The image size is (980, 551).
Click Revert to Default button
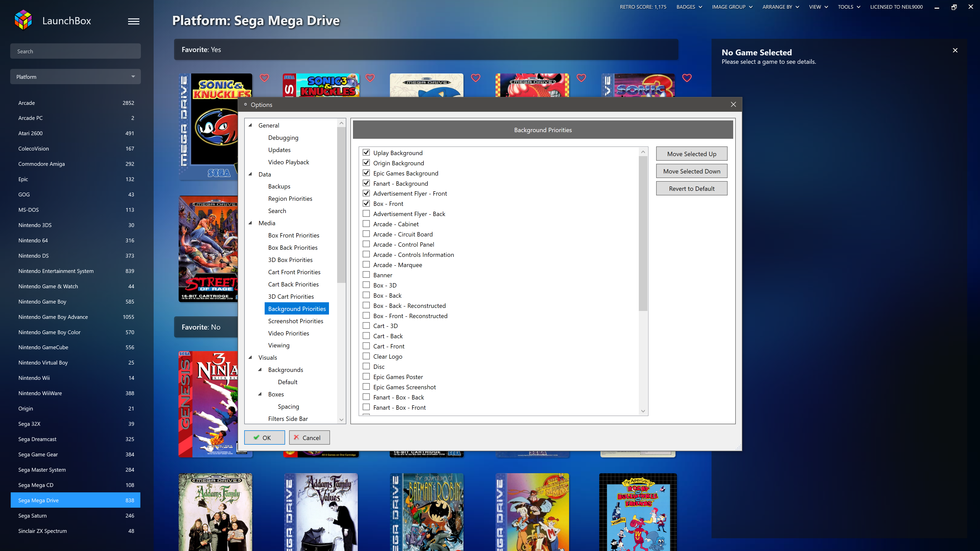pyautogui.click(x=692, y=189)
